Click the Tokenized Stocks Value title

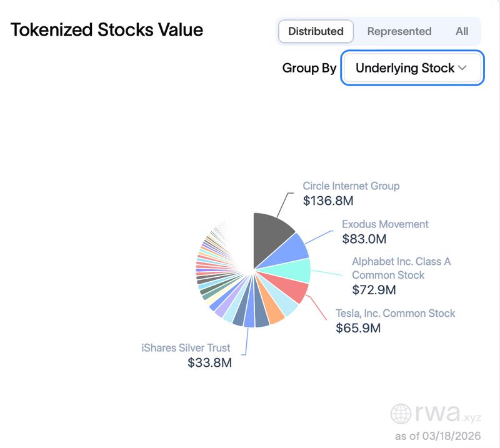click(107, 29)
